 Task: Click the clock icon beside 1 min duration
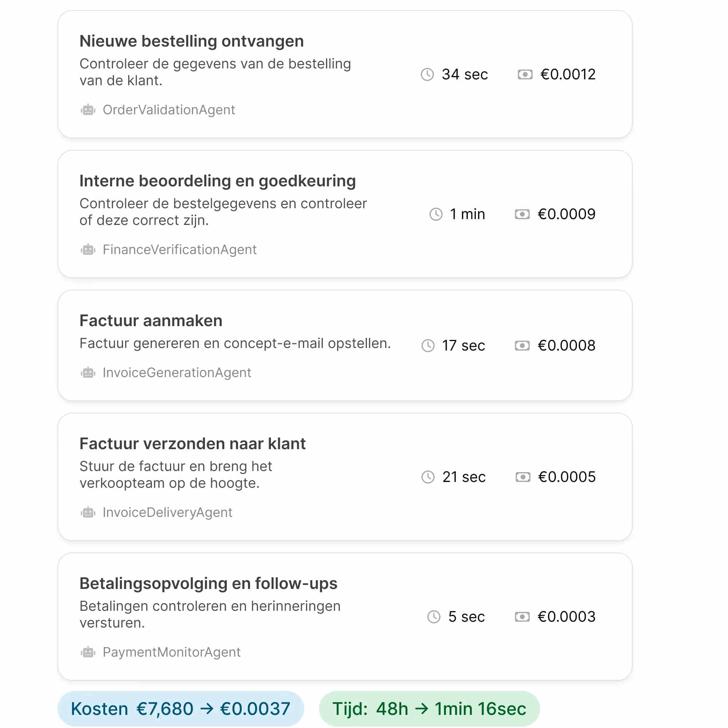(x=435, y=214)
